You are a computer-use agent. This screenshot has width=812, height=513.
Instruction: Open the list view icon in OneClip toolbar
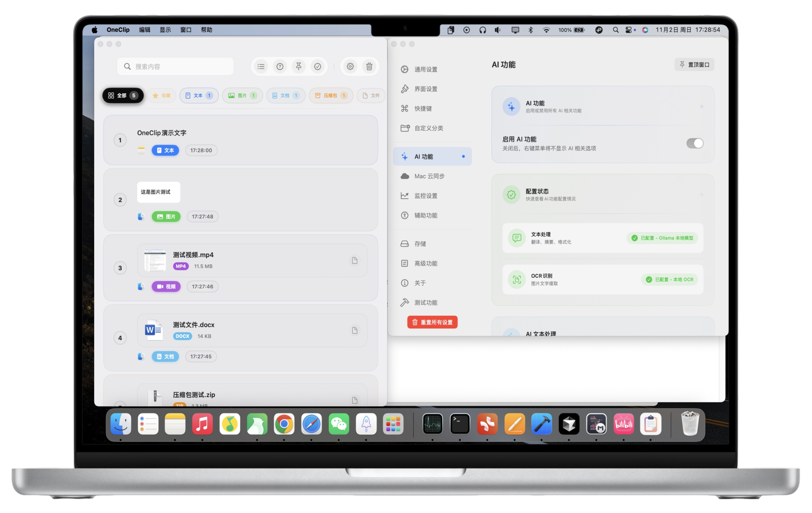point(261,66)
